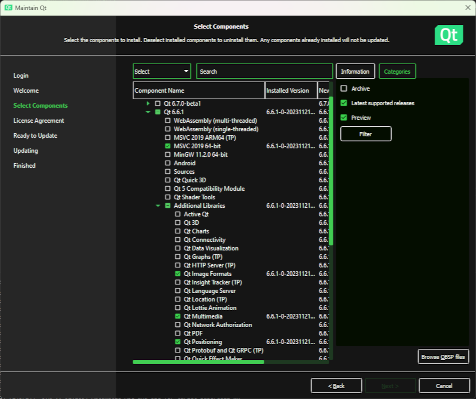Click Browse QBSP files button
Viewport: 476px width, 399px height.
pos(443,357)
